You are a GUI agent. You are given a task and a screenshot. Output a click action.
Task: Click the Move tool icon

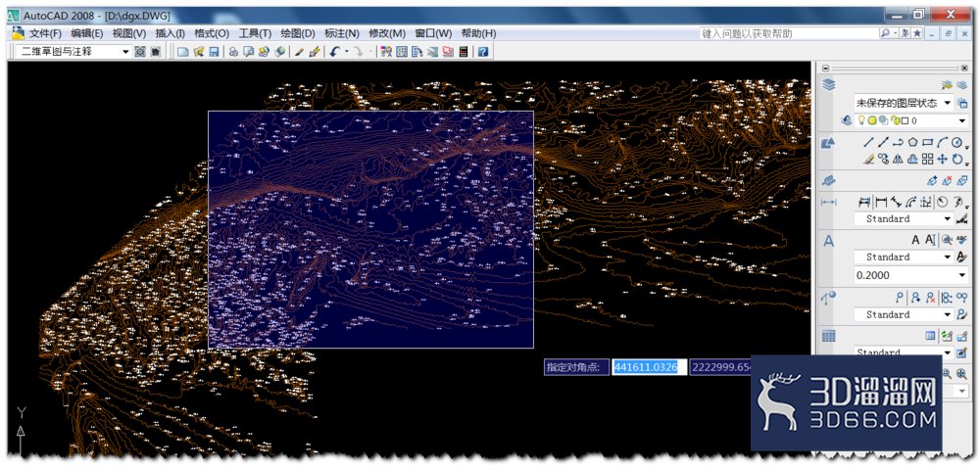942,159
